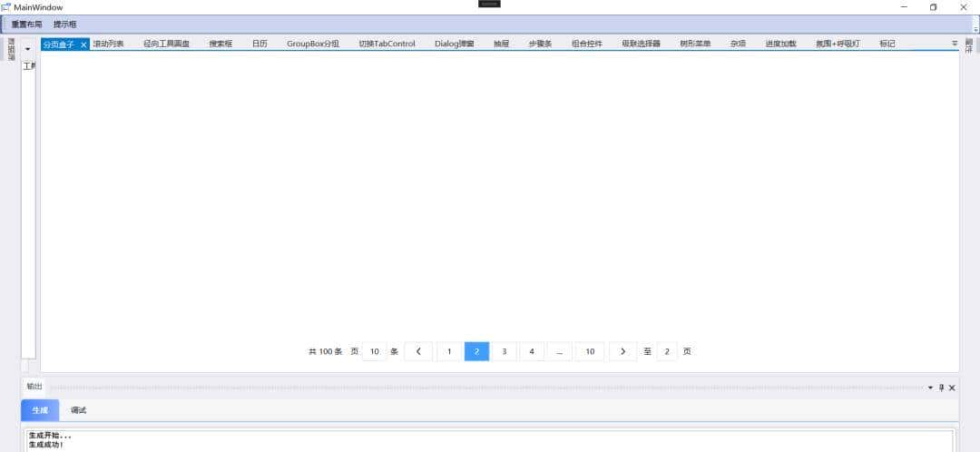The width and height of the screenshot is (980, 452).
Task: Switch to the 杂项 tab
Action: (738, 44)
